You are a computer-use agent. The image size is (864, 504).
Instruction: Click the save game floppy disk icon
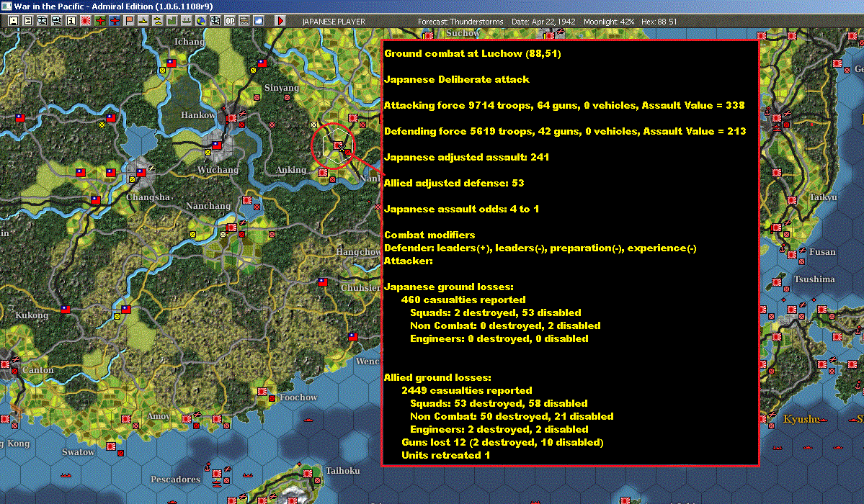(x=14, y=21)
